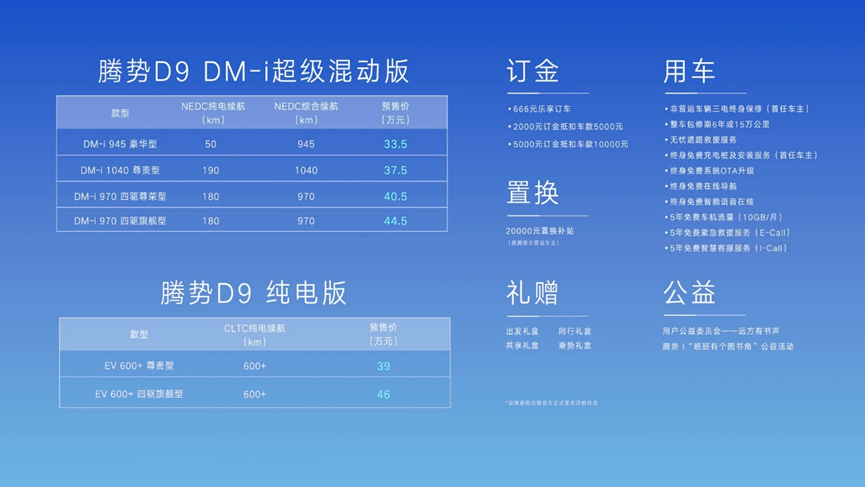The image size is (865, 487).
Task: Click the '礼赠' section heading
Action: (533, 293)
